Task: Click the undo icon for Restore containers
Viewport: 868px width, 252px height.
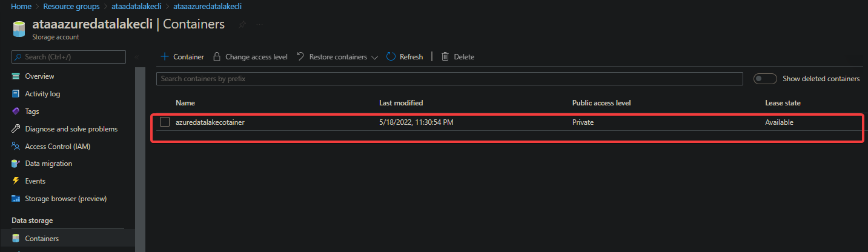Action: coord(300,56)
